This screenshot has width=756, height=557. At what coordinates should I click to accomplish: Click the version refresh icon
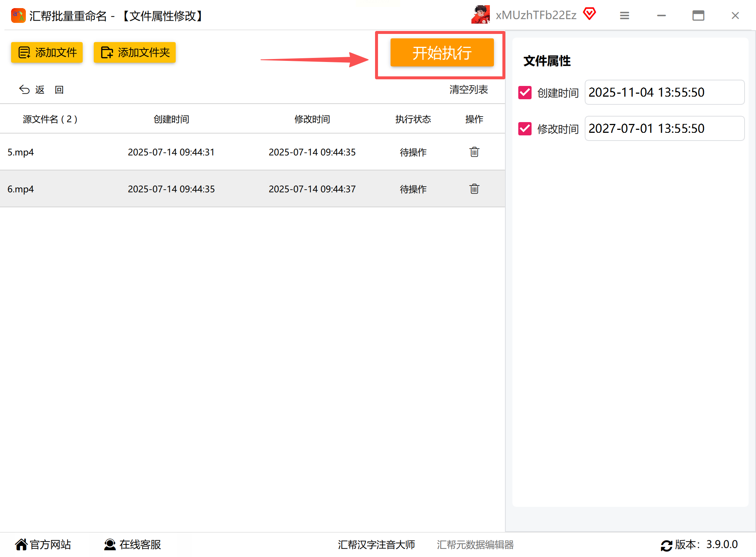point(666,545)
